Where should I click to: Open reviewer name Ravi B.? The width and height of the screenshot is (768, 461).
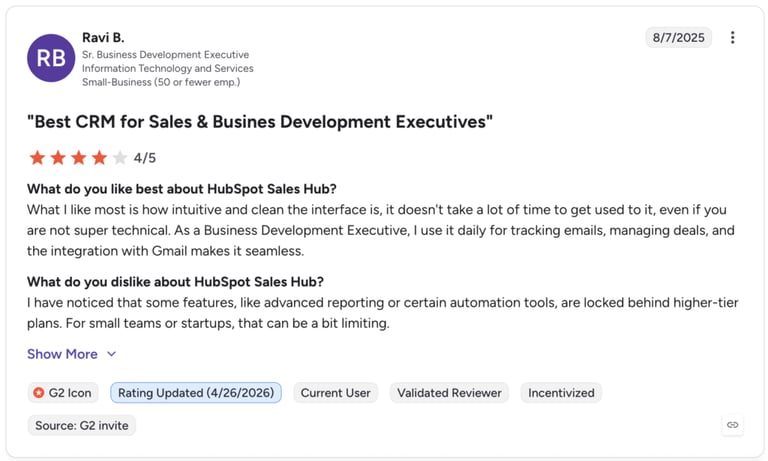tap(103, 37)
